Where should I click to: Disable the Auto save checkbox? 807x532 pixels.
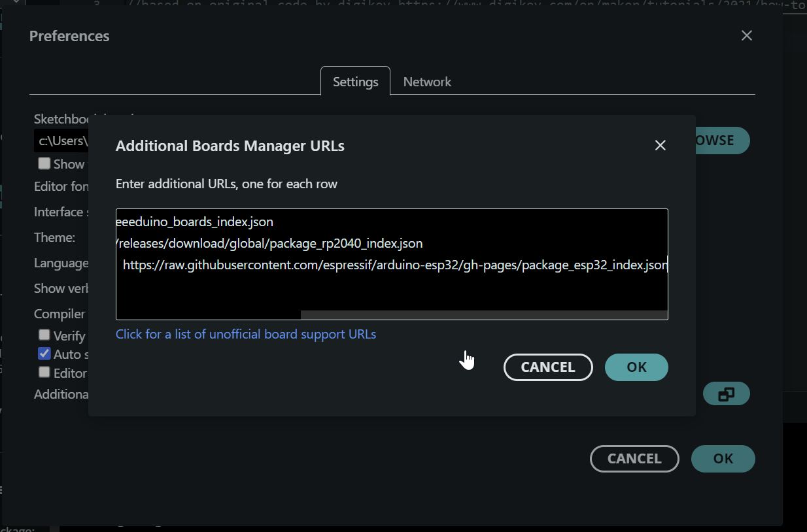(x=43, y=354)
